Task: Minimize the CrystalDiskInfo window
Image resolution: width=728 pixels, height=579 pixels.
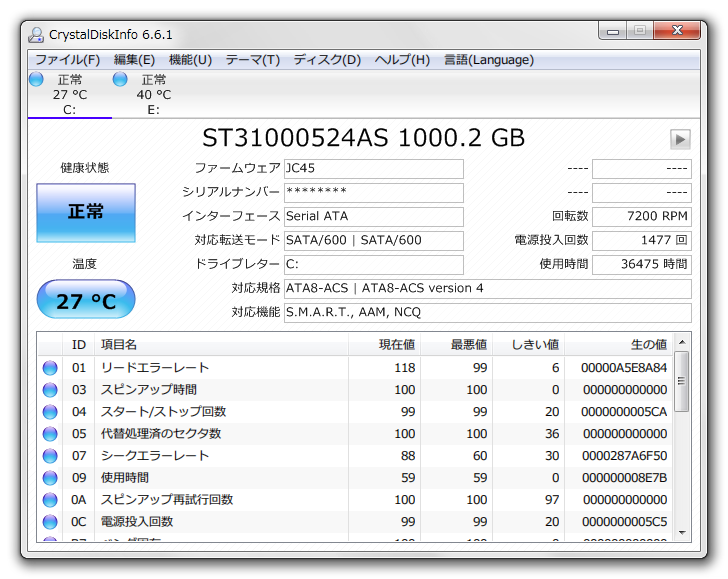Action: (613, 31)
